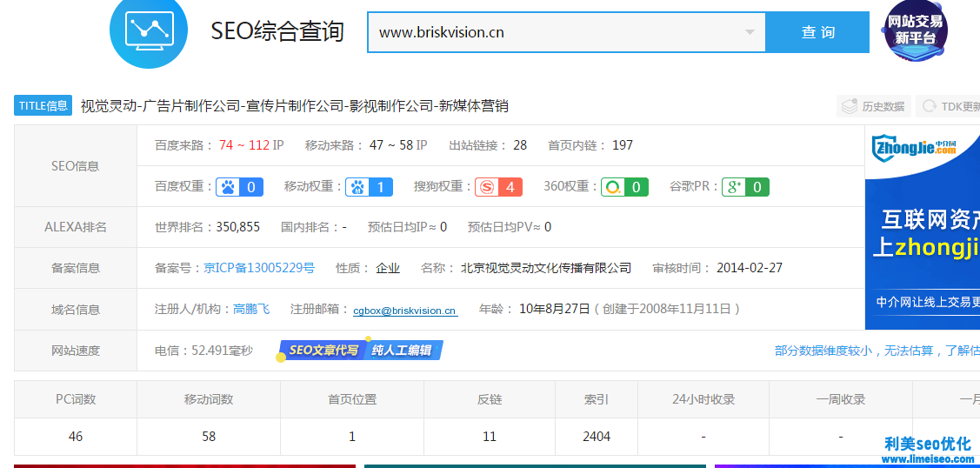
Task: Click the SEO综合查询 heading
Action: (x=277, y=30)
